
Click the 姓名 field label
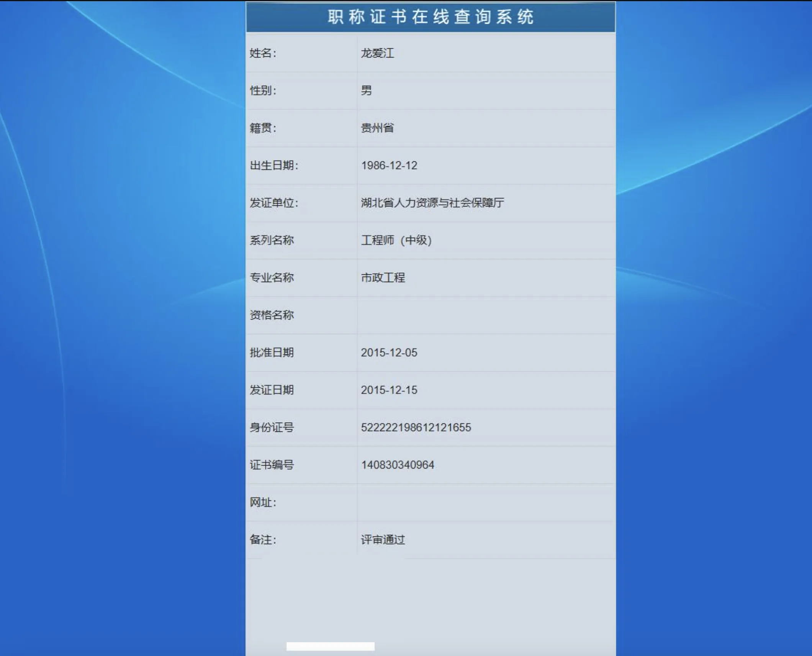[263, 53]
